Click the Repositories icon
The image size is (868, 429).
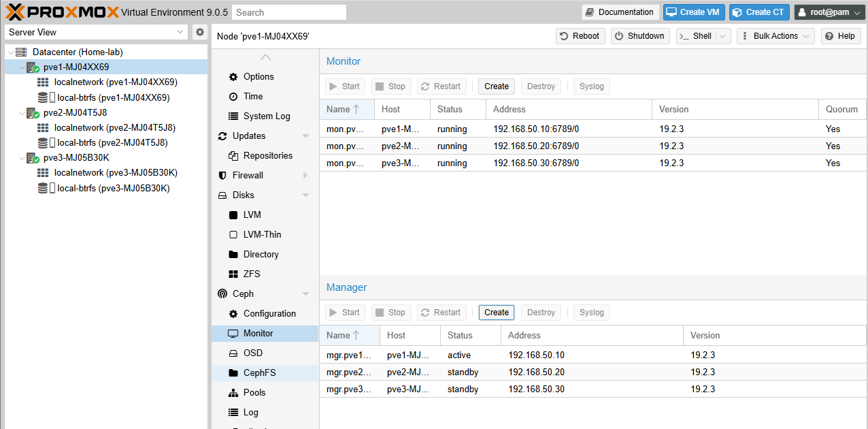point(233,156)
